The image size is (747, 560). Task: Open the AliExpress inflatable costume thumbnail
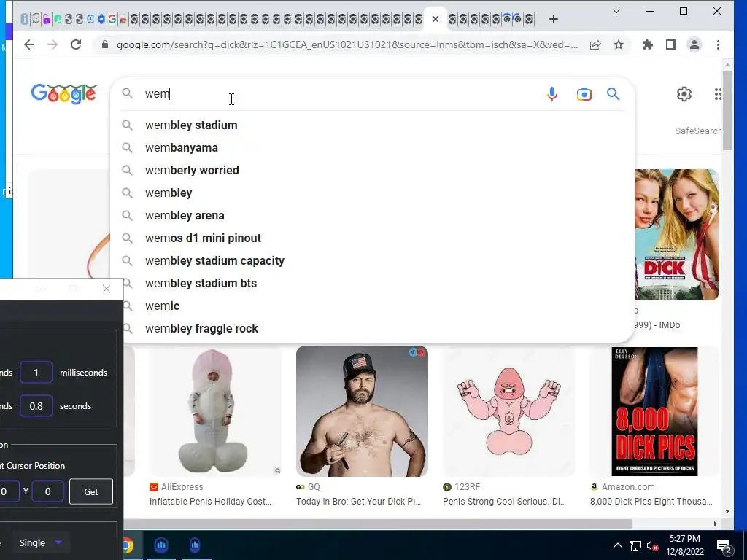pos(215,411)
